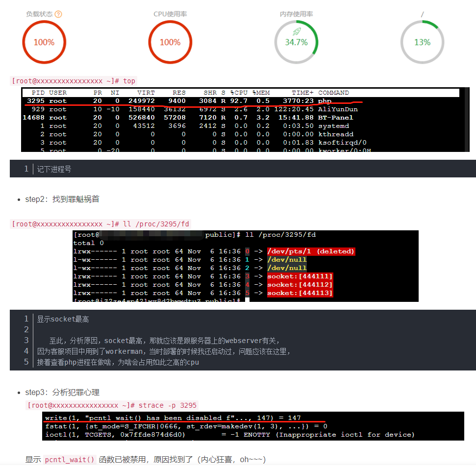Image resolution: width=476 pixels, height=468 pixels.
Task: Click code line mentioning webserver有关
Action: pyautogui.click(x=164, y=341)
